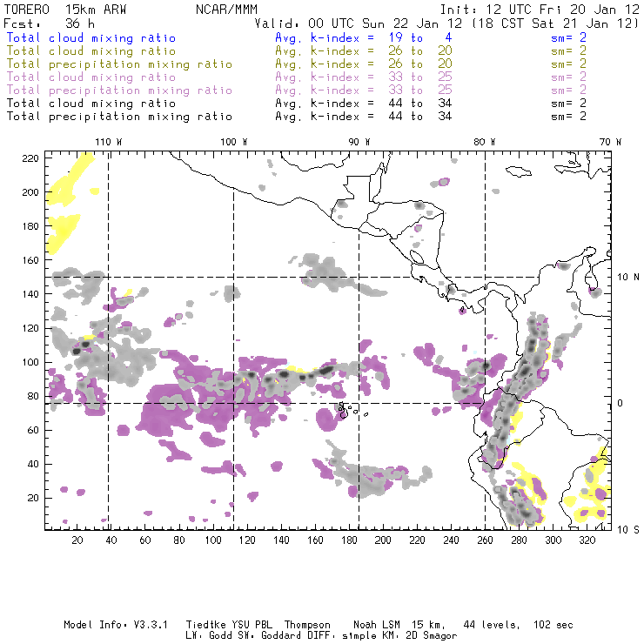Viewport: 644px width, 644px height.
Task: Select blue 'Total cloud mixing ratio' legend entry
Action: point(91,37)
